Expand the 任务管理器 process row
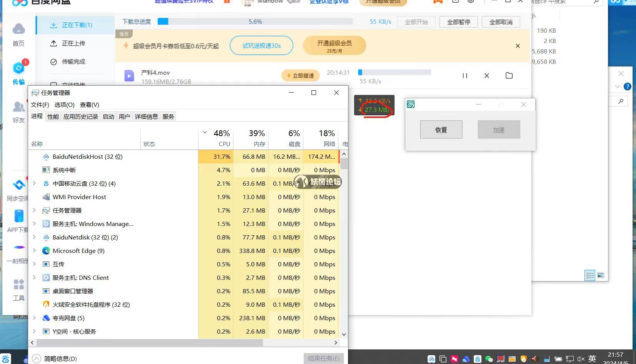636x364 pixels. pos(34,210)
